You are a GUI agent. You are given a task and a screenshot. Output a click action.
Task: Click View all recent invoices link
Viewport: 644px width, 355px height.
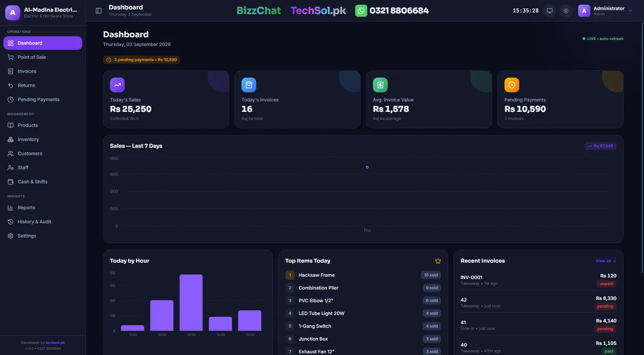[606, 261]
